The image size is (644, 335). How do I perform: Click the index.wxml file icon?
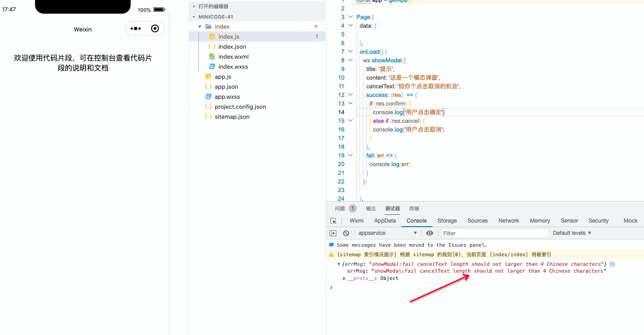pyautogui.click(x=212, y=57)
